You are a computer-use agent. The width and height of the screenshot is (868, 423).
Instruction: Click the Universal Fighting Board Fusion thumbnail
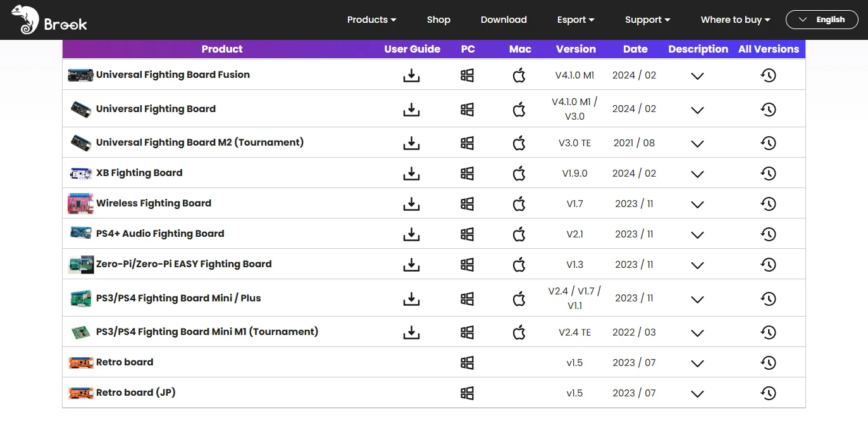(x=80, y=75)
